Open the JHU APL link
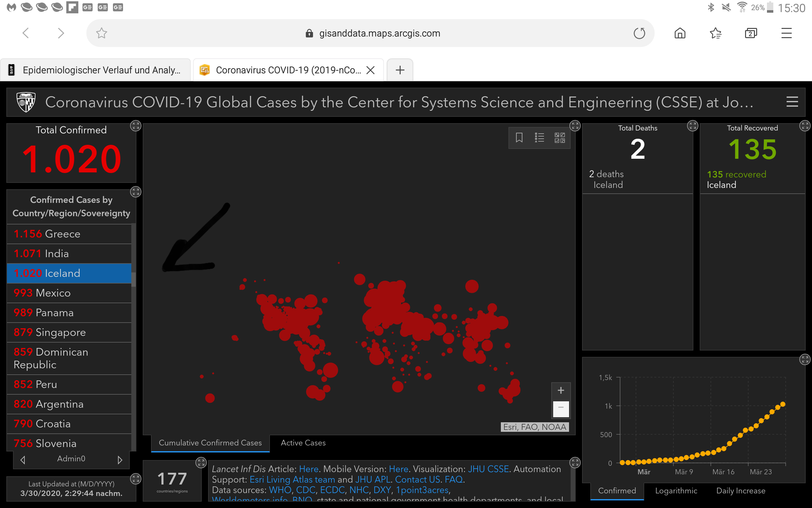 point(373,479)
